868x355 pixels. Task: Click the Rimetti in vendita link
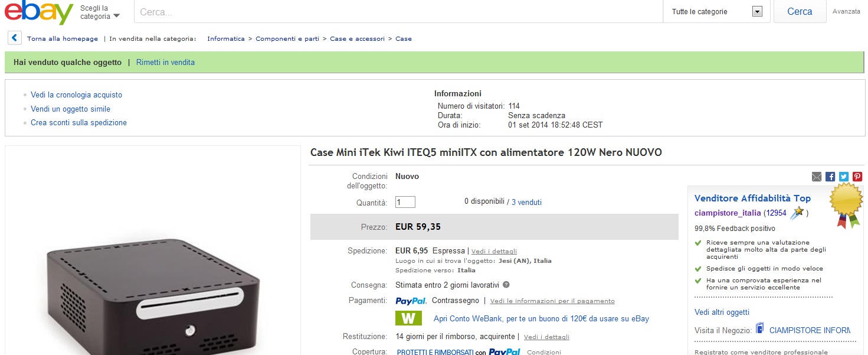click(165, 63)
